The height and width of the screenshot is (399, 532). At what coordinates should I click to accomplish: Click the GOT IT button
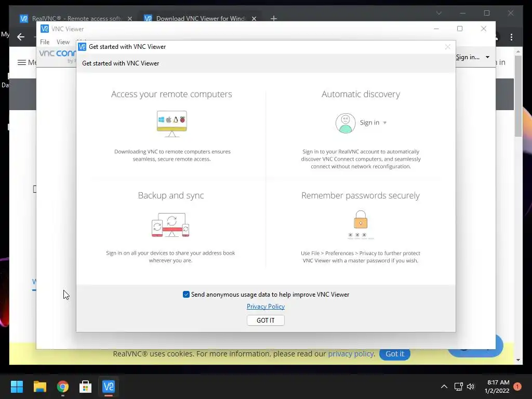coord(265,320)
